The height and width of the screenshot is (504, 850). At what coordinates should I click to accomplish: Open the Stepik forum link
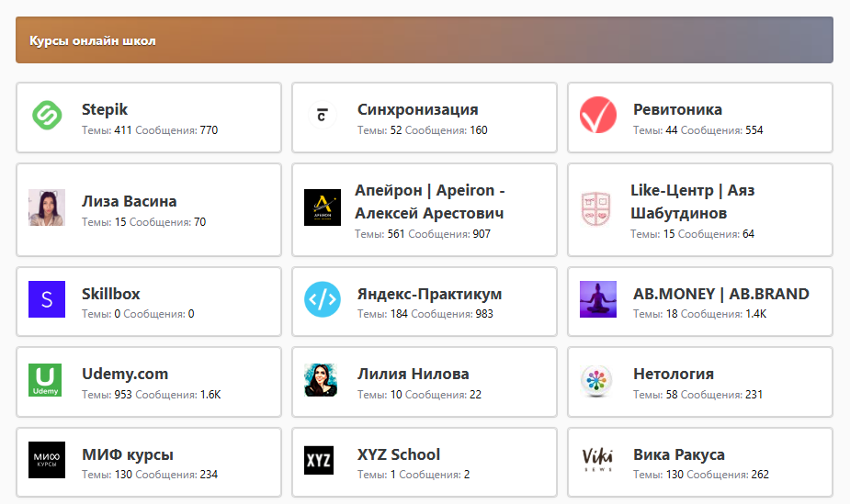point(105,109)
